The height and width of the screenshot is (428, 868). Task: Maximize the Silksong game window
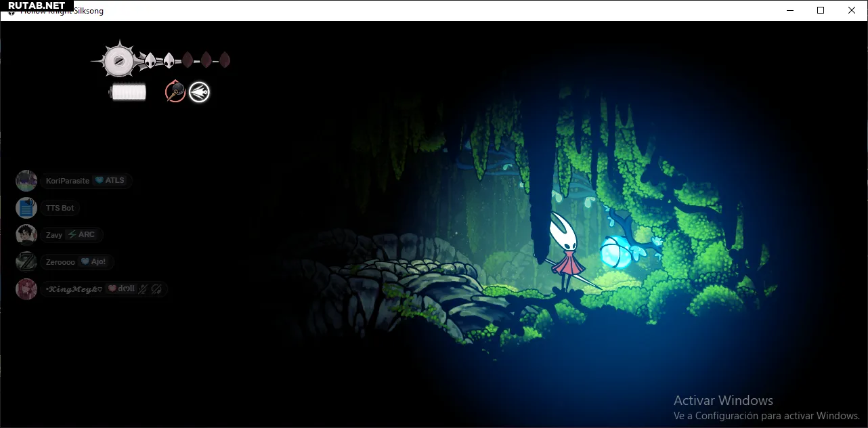click(821, 10)
